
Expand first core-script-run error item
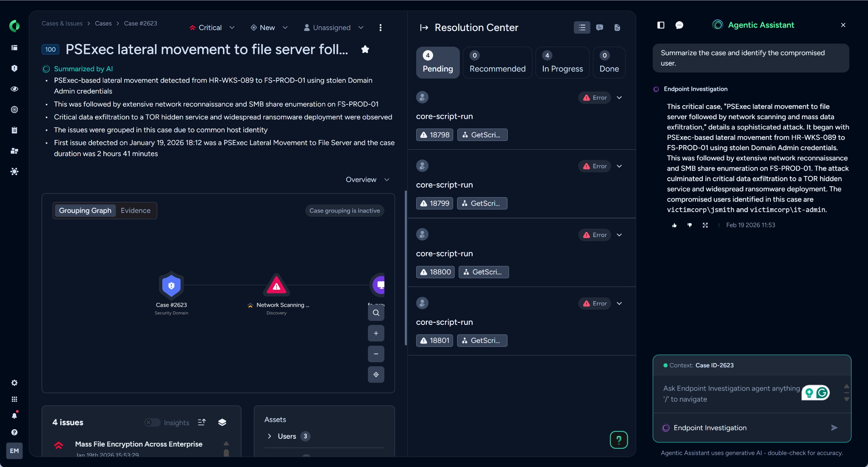[x=619, y=98]
